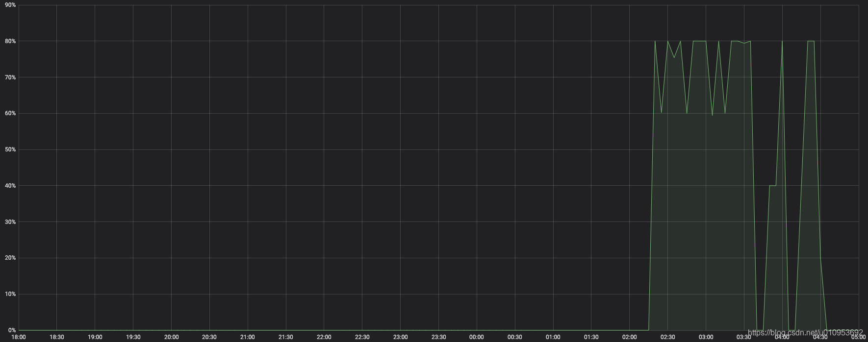Click the 50% y-axis label
The width and height of the screenshot is (868, 342).
click(10, 149)
